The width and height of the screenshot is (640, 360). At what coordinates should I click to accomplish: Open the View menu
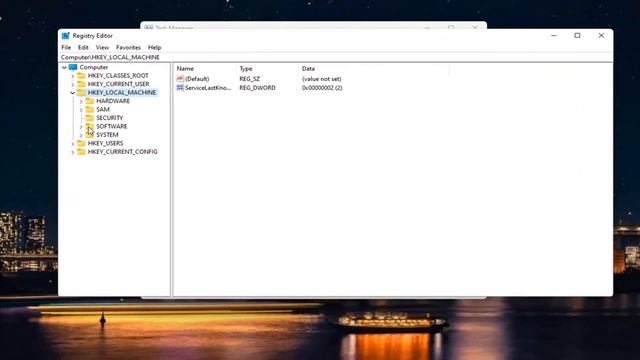(102, 48)
